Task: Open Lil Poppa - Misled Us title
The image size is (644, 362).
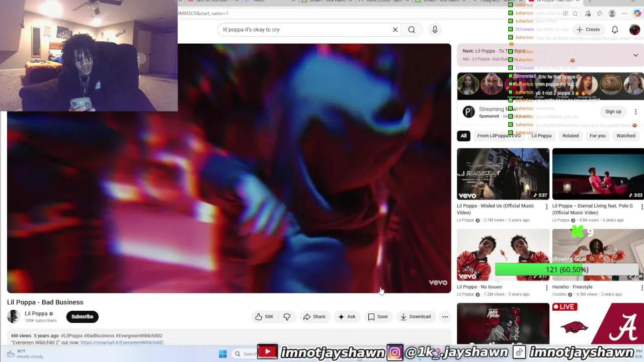Action: (x=496, y=209)
